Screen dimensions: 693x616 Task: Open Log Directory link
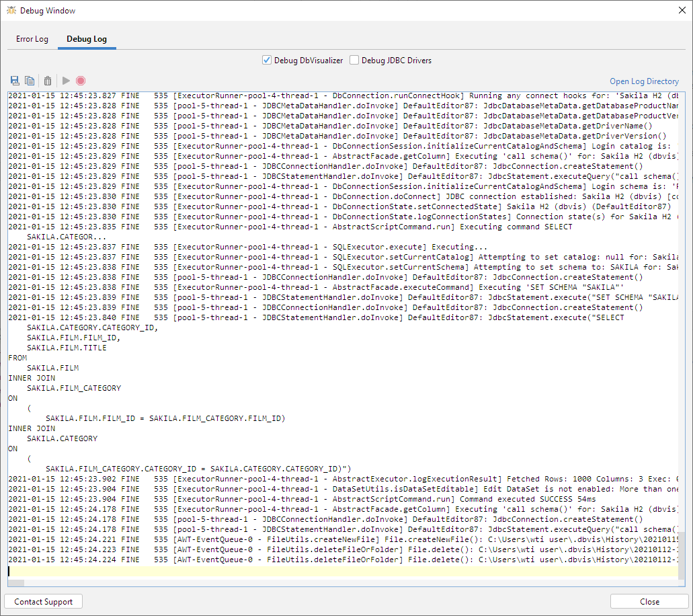click(643, 80)
